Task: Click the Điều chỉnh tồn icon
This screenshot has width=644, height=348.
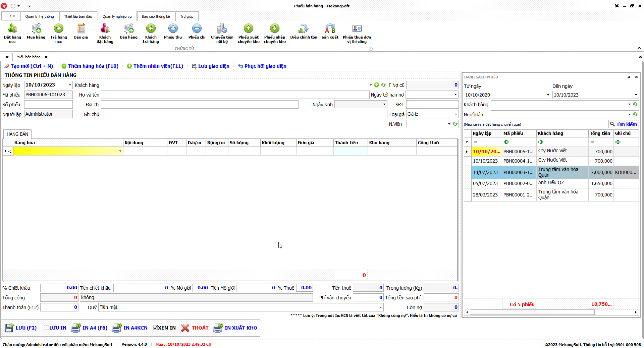Action: tap(304, 30)
